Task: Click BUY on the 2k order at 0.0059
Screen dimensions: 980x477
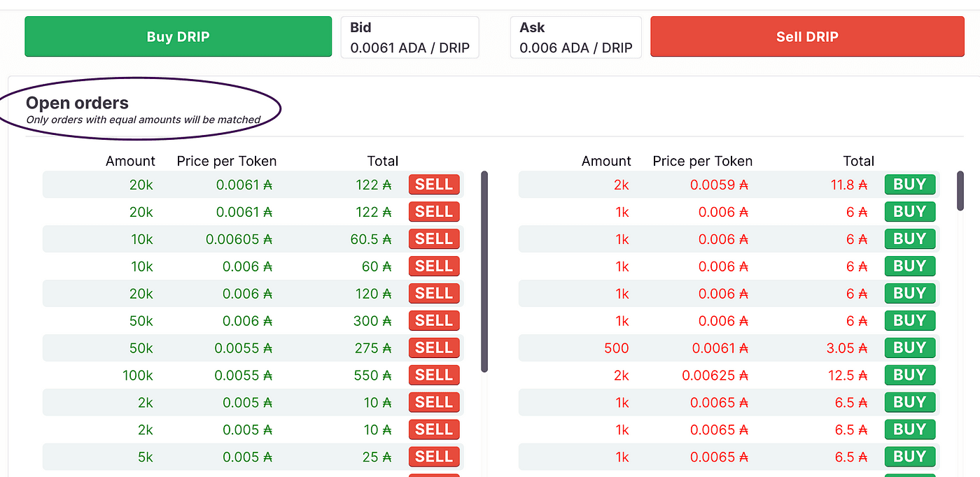Action: click(910, 185)
